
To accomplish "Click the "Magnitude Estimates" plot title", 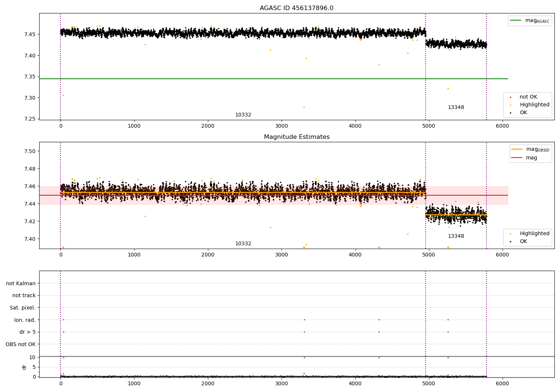I will [296, 137].
